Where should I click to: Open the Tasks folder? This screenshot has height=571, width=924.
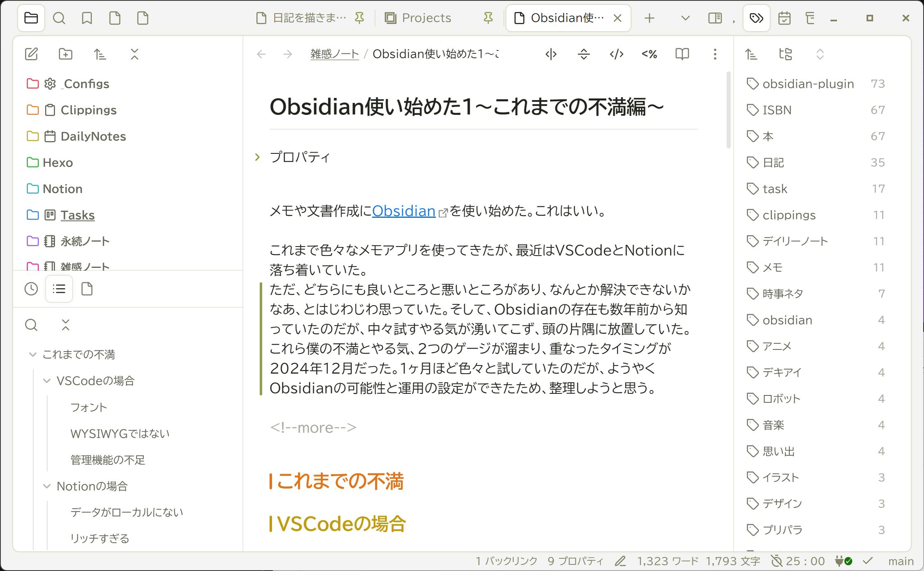pos(128,215)
